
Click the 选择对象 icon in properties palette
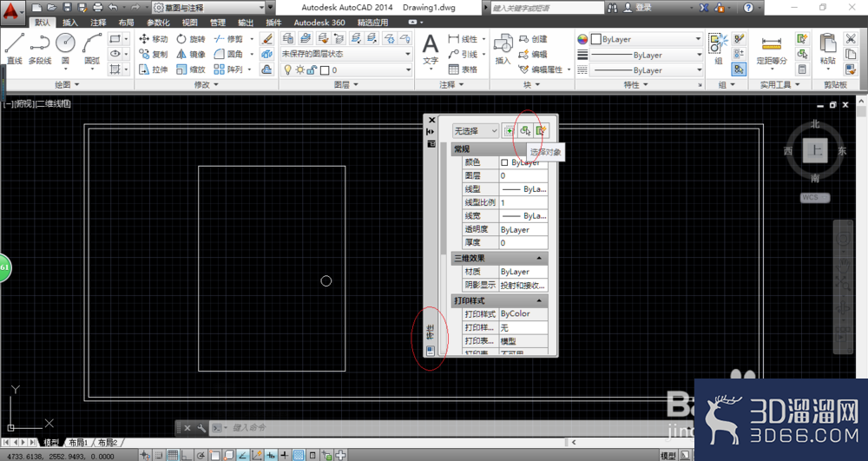[x=525, y=130]
